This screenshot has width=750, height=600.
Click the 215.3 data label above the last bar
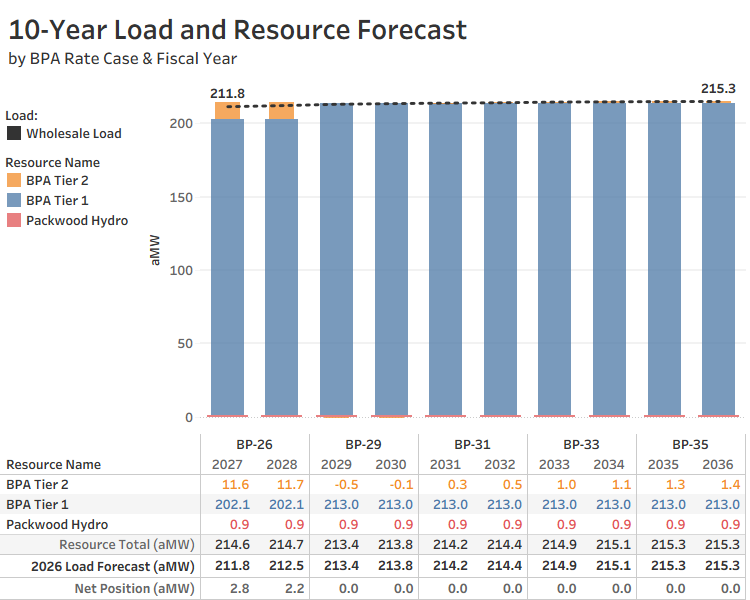tap(718, 89)
